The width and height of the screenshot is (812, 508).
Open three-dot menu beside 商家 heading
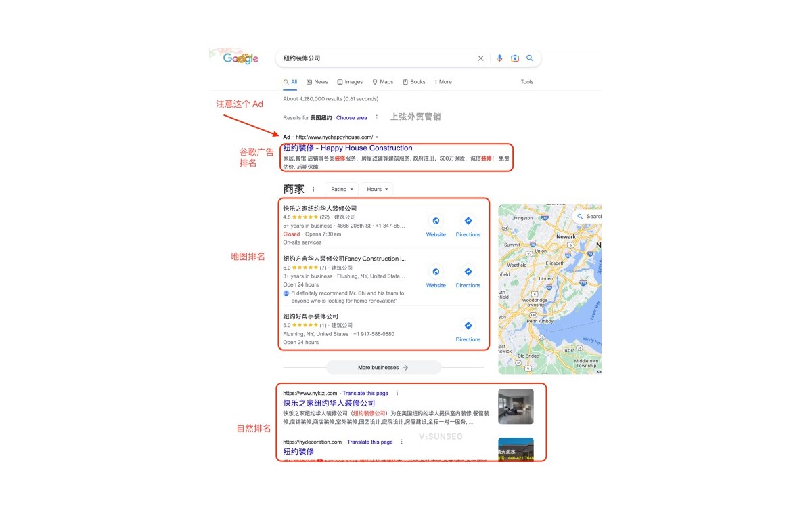[313, 190]
